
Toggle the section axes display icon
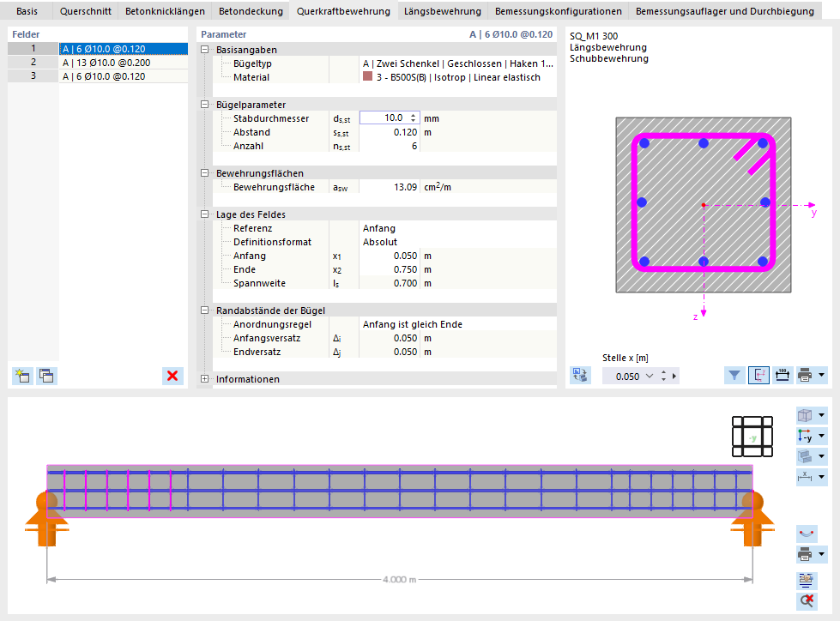[759, 376]
